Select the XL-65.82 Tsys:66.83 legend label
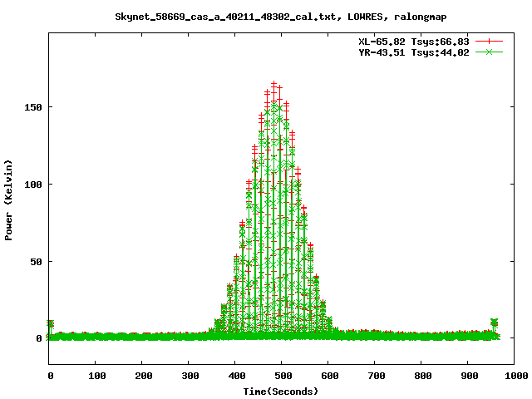This screenshot has height=399, width=532. (x=414, y=42)
